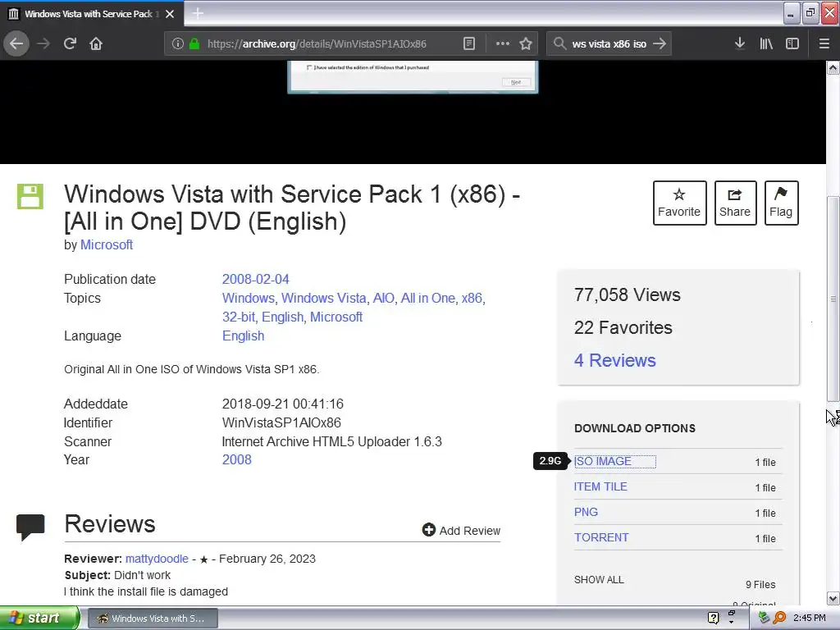The height and width of the screenshot is (630, 840).
Task: Click the Windows topic link
Action: 248,298
